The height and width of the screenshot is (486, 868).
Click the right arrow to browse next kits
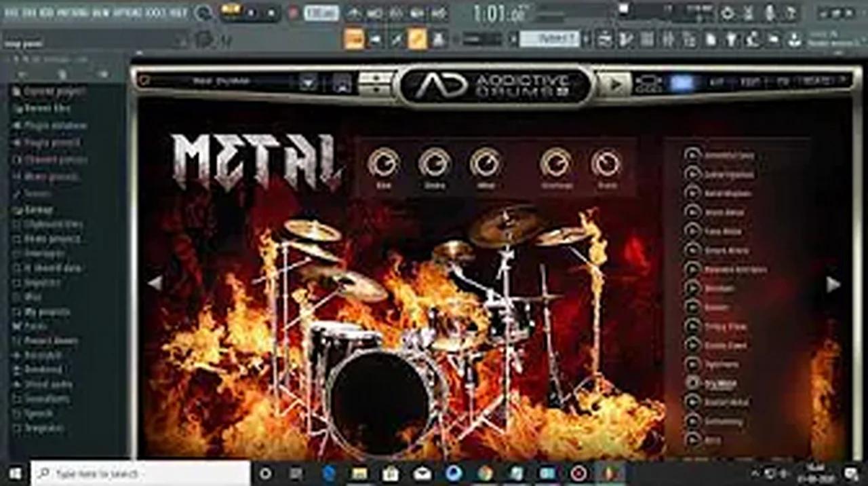click(x=833, y=285)
